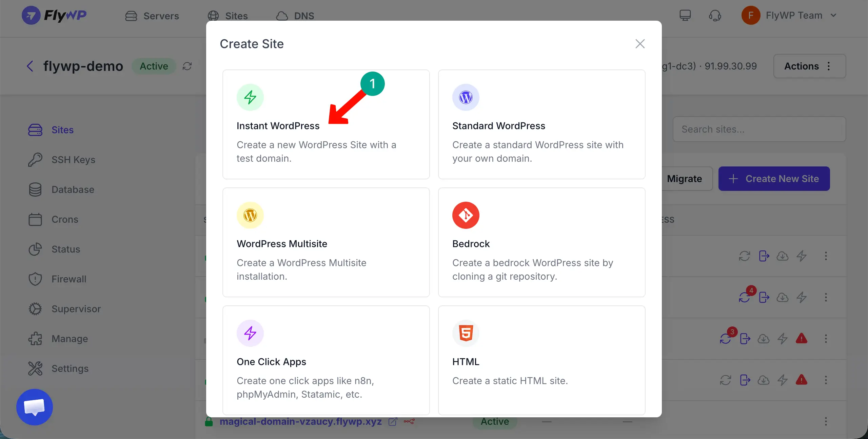The image size is (868, 439).
Task: Open the magical-domain-vzaucy.flywp.xyz site link
Action: [x=301, y=421]
